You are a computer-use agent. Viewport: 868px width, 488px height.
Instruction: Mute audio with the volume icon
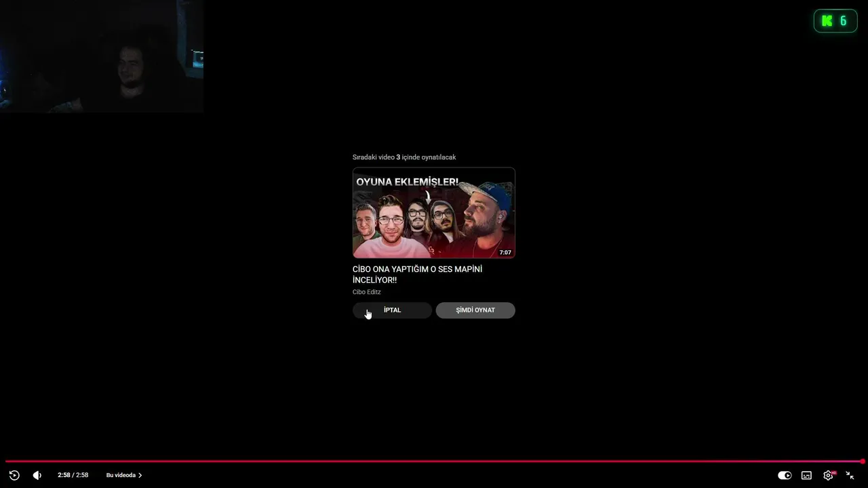[37, 475]
